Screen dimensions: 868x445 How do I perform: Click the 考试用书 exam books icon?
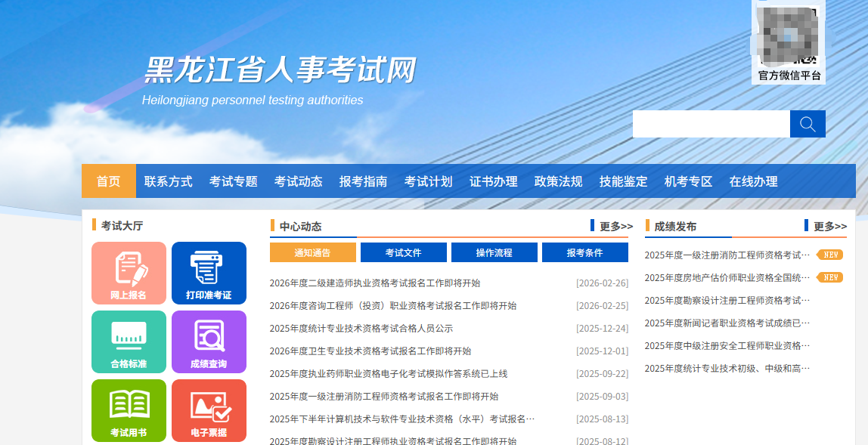pyautogui.click(x=129, y=410)
